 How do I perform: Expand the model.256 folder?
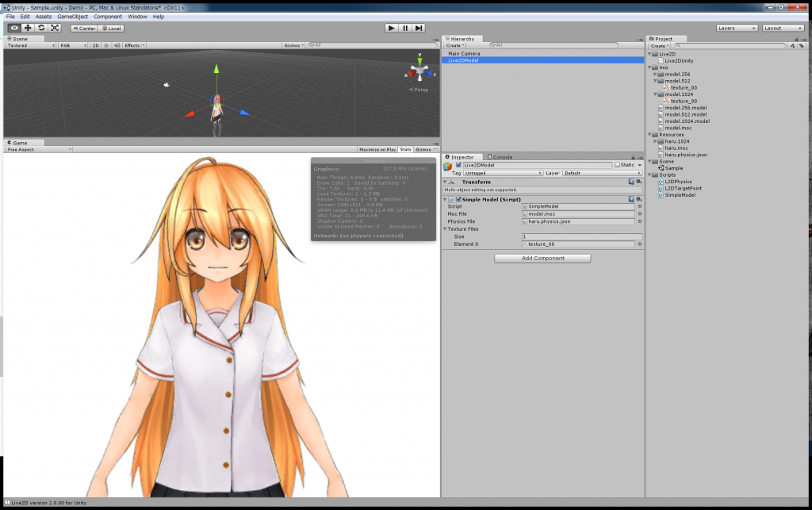(655, 74)
